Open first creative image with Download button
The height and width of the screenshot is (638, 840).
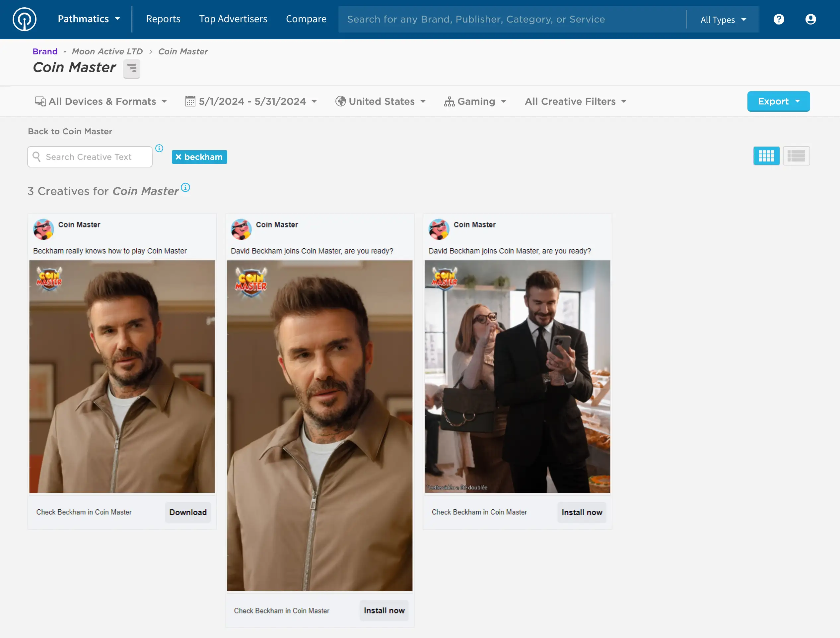coord(122,377)
